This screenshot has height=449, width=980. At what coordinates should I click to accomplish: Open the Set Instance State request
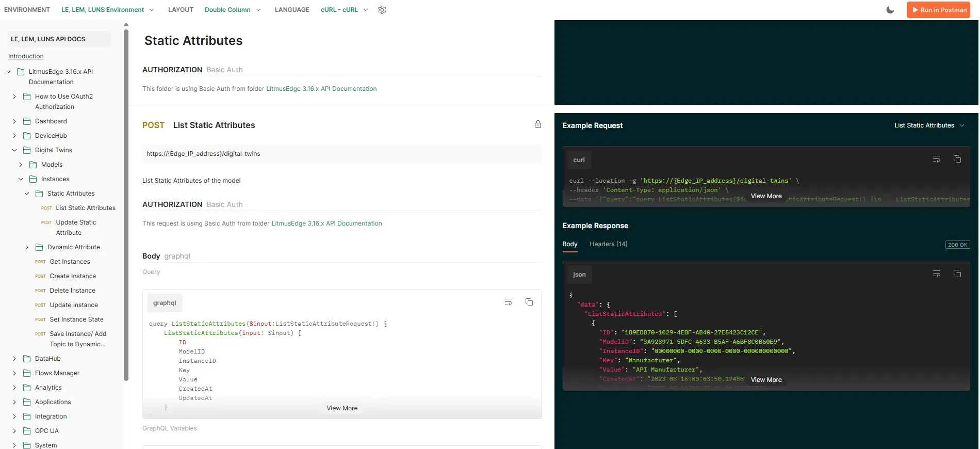click(76, 319)
